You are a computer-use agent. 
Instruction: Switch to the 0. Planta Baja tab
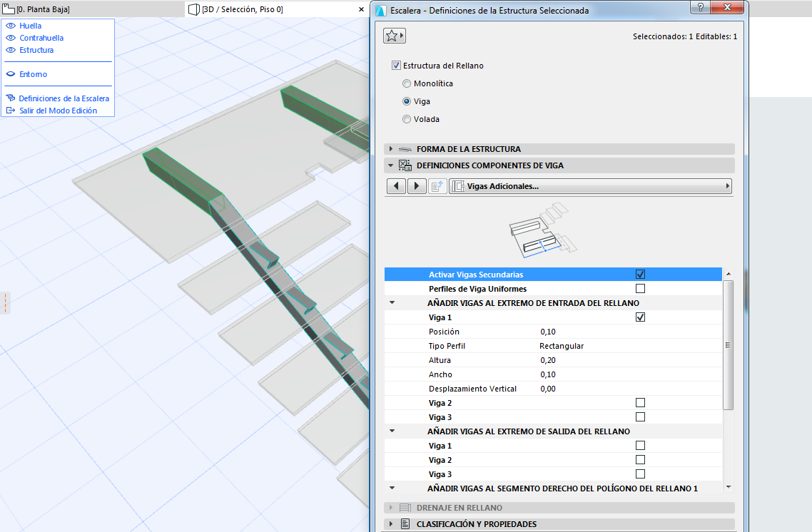point(43,9)
